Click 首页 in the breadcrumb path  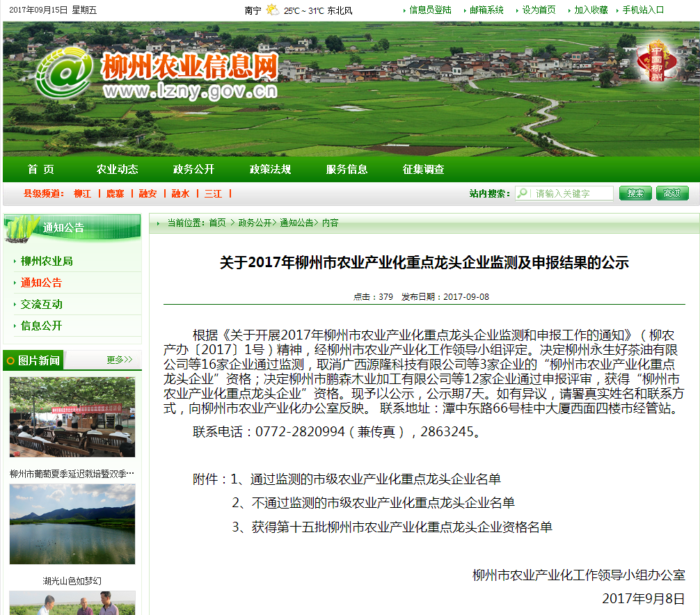tap(217, 223)
